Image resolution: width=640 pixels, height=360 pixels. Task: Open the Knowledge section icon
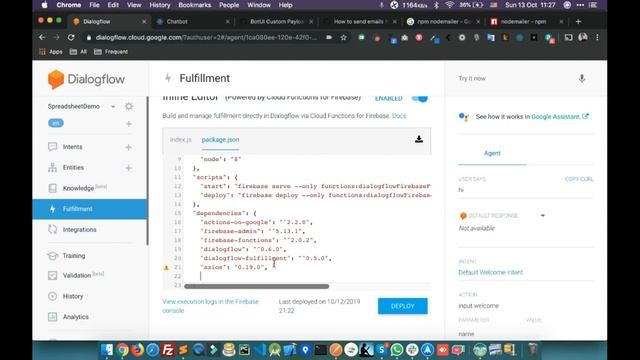coord(53,188)
